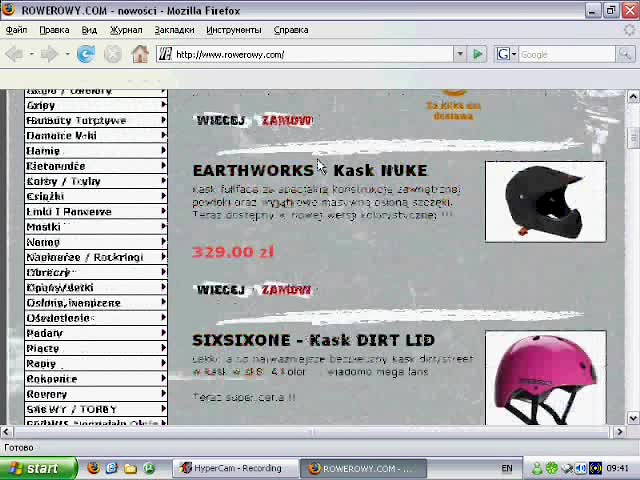Reload the page with the refresh icon
Image resolution: width=640 pixels, height=480 pixels.
pyautogui.click(x=86, y=54)
